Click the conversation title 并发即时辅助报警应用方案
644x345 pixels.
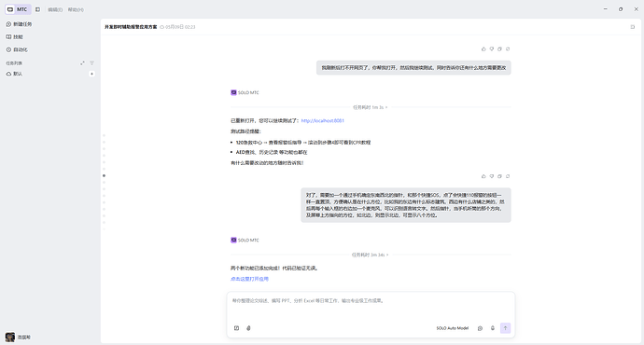(131, 27)
